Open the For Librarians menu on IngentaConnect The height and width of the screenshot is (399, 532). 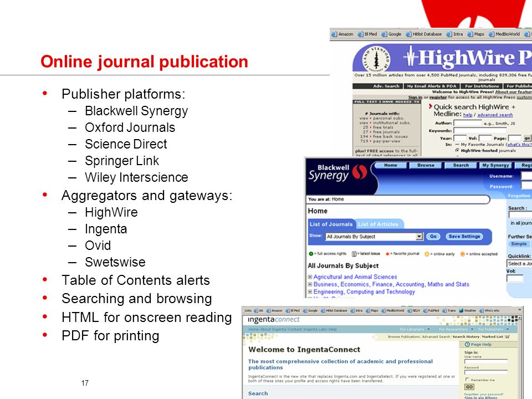click(x=415, y=329)
